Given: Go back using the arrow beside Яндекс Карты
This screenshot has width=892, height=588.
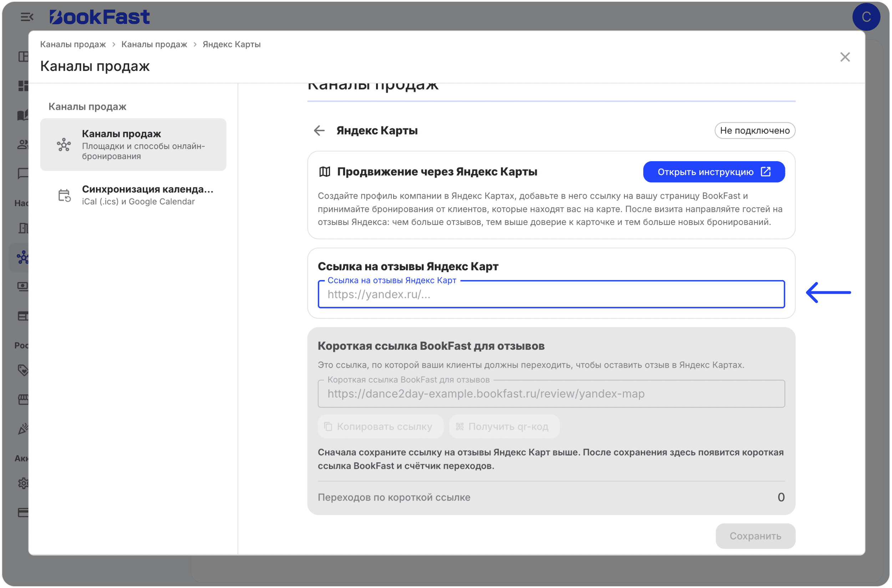Looking at the screenshot, I should tap(319, 131).
